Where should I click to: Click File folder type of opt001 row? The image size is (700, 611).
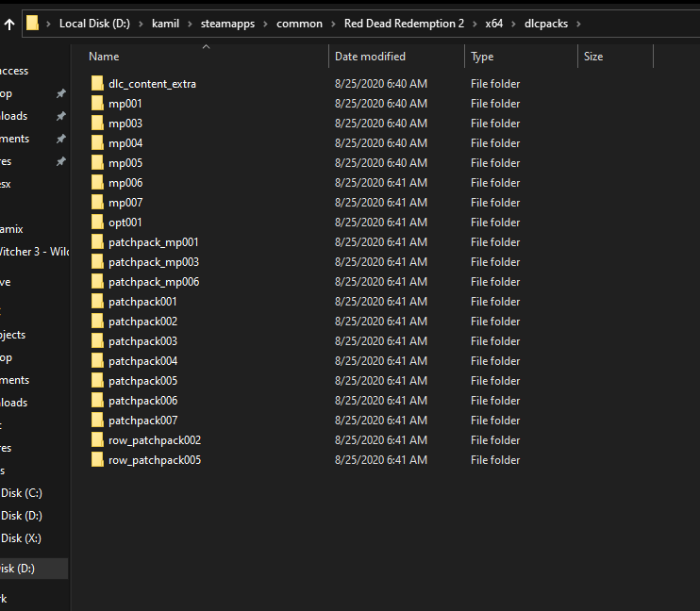tap(495, 223)
